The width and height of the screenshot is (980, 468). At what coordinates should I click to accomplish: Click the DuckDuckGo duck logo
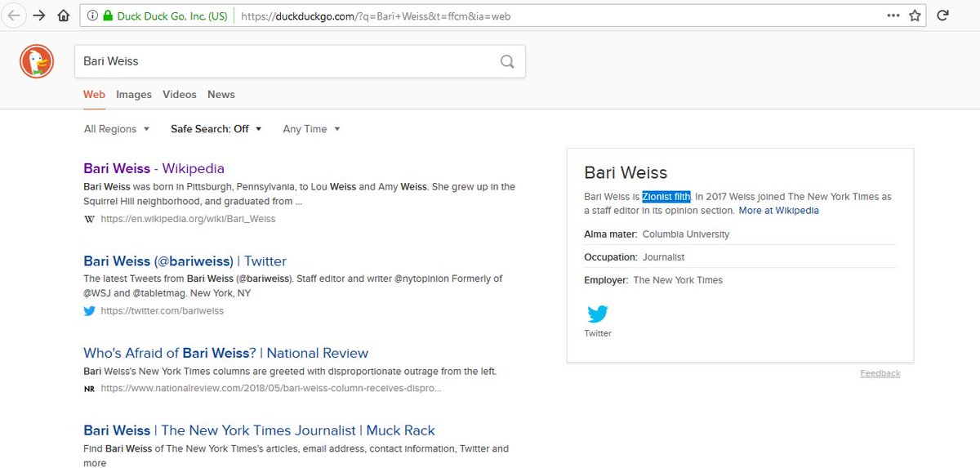(x=37, y=62)
